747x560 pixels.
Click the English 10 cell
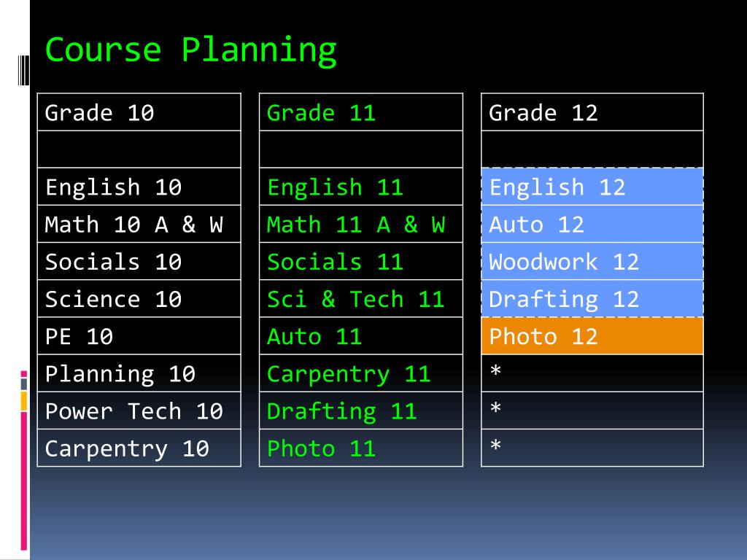tap(139, 187)
